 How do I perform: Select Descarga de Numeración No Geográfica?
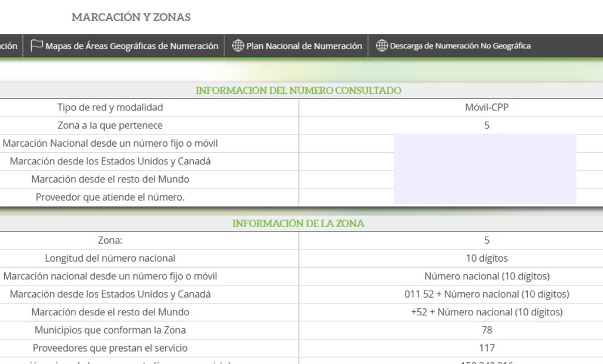pos(460,46)
